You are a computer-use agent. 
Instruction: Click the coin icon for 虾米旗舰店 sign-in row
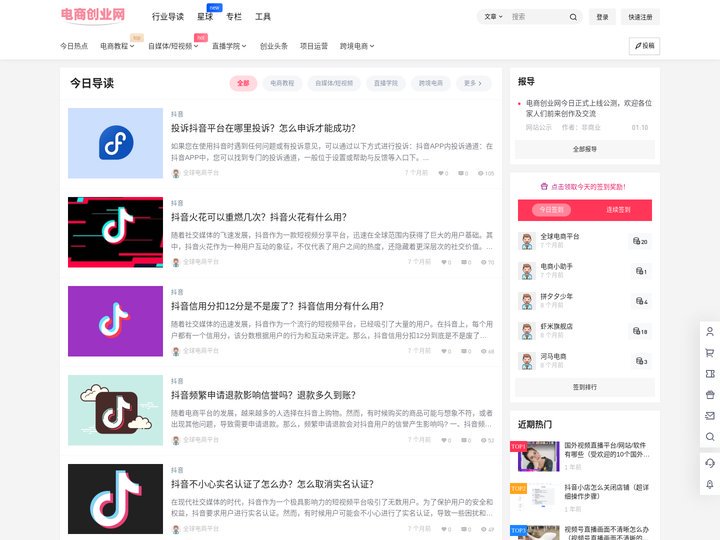coord(636,331)
